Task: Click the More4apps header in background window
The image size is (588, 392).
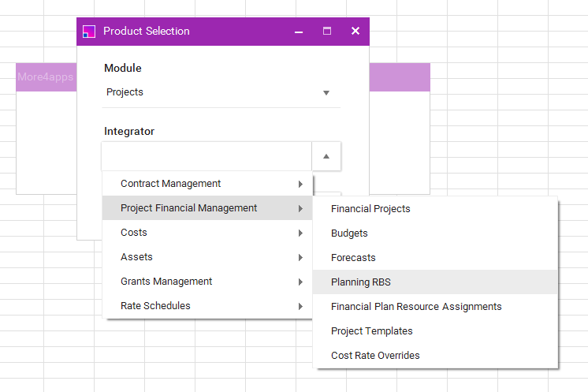Action: [x=46, y=77]
